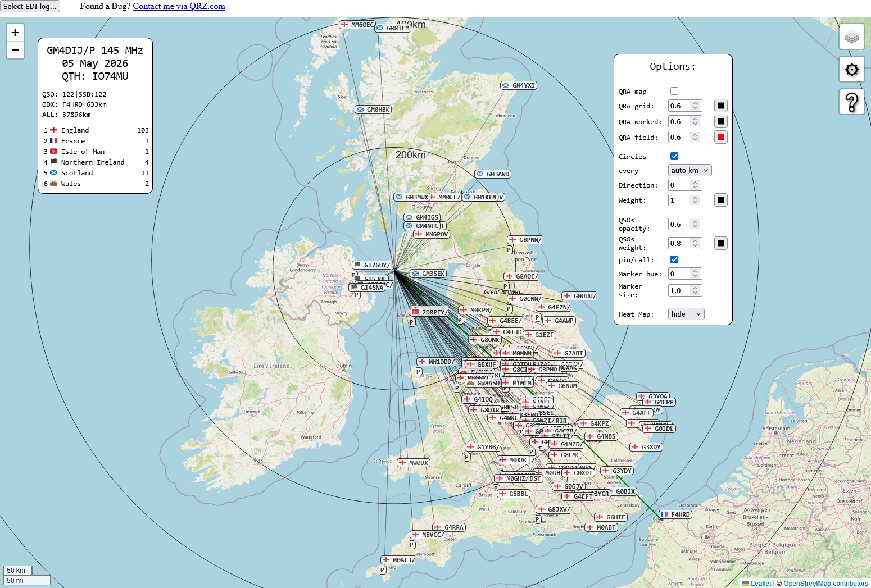Pick circle Weight color swatch
This screenshot has height=588, width=871.
721,200
